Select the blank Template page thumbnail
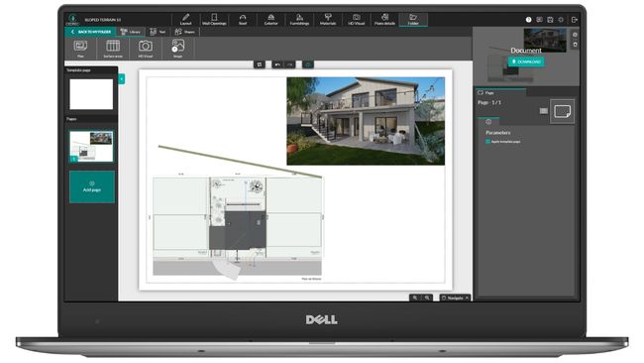This screenshot has width=644, height=363. pos(91,94)
